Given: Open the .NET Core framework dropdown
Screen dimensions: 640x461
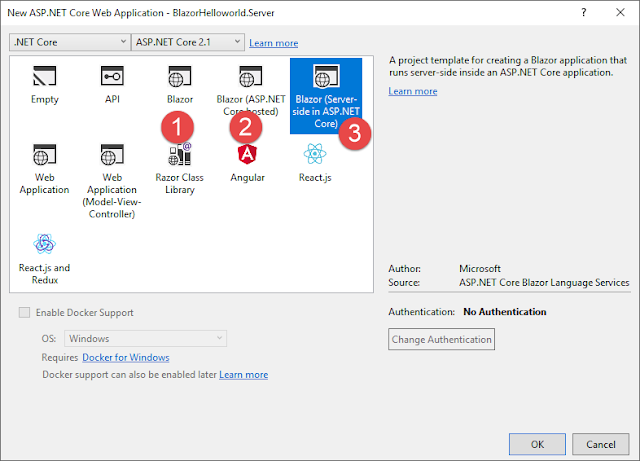Looking at the screenshot, I should tap(70, 42).
